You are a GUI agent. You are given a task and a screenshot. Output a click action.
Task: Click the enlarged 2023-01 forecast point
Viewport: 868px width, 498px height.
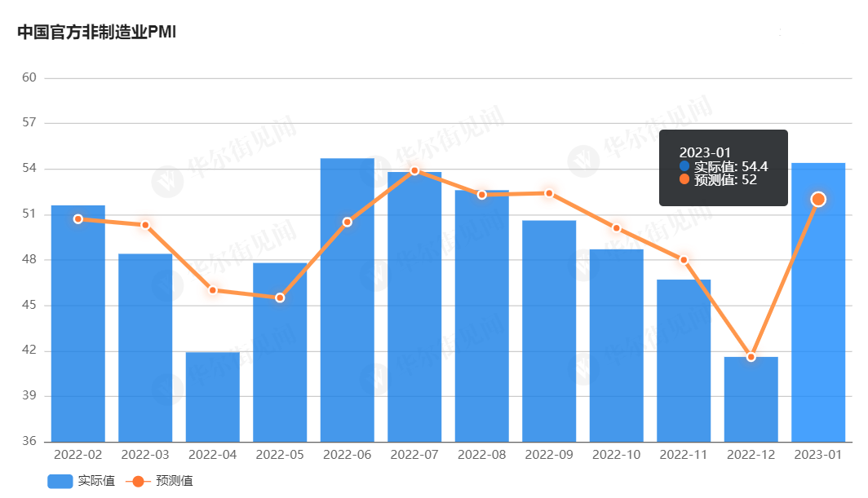(818, 200)
